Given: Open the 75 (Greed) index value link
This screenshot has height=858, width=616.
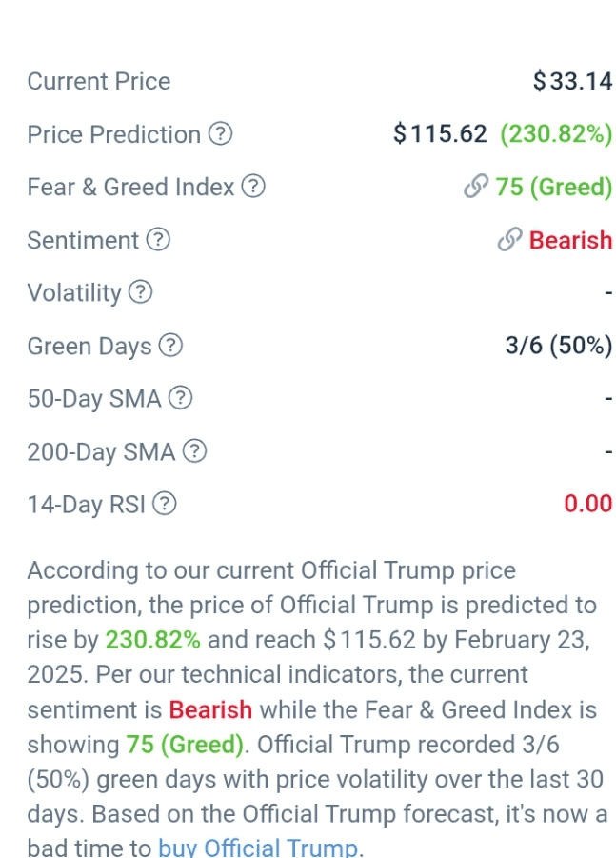Looking at the screenshot, I should 553,187.
